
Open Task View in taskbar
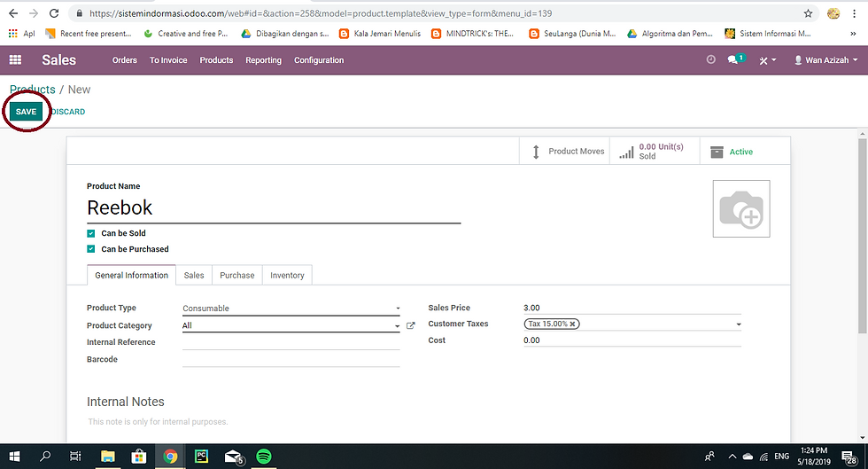[x=75, y=457]
